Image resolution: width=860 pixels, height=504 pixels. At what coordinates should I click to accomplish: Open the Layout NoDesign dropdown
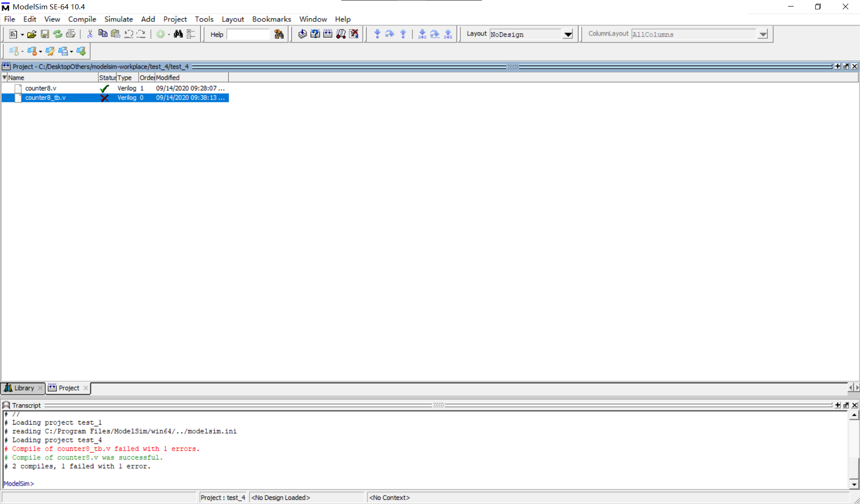point(568,34)
